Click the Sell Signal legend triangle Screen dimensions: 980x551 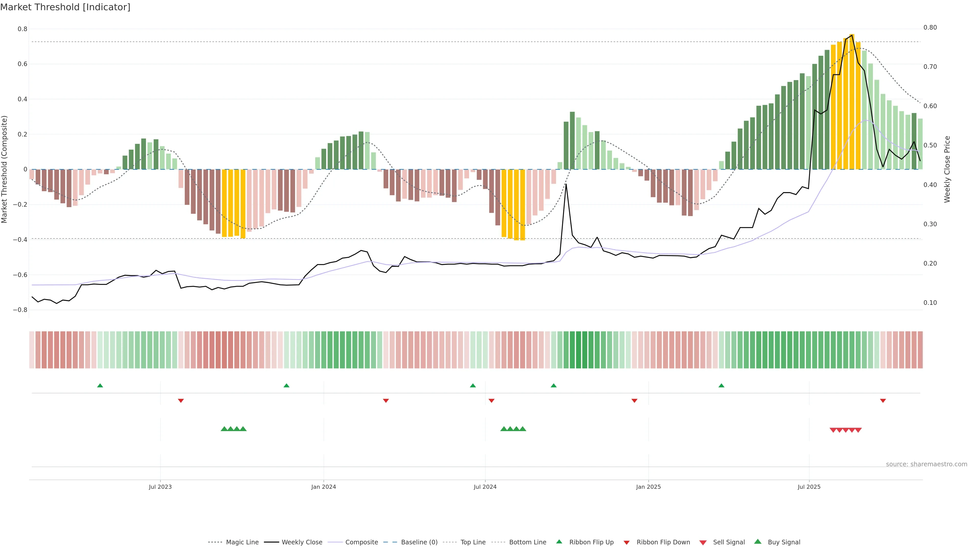click(703, 543)
